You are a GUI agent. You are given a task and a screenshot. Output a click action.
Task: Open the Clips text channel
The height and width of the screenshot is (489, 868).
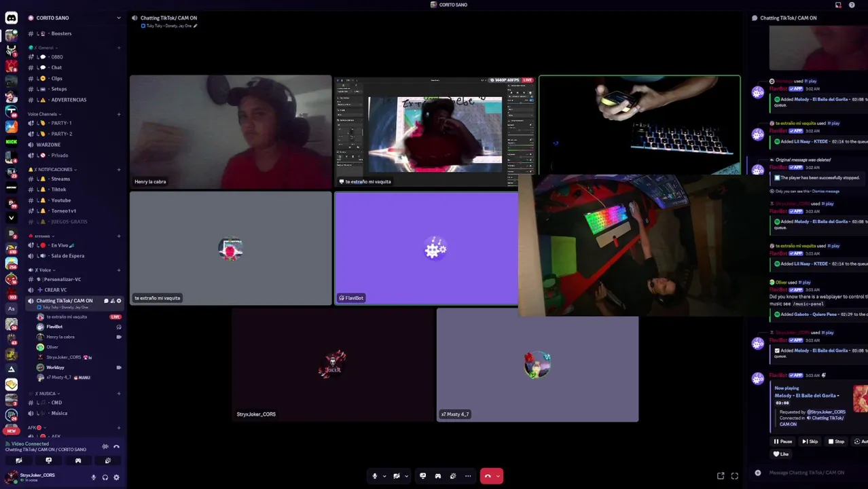coord(75,78)
